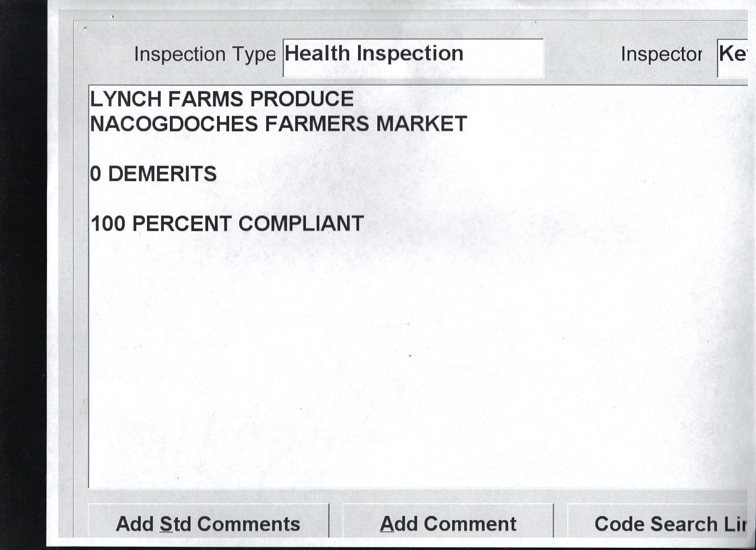Click the word MARKET in the comments
756x550 pixels.
(422, 124)
